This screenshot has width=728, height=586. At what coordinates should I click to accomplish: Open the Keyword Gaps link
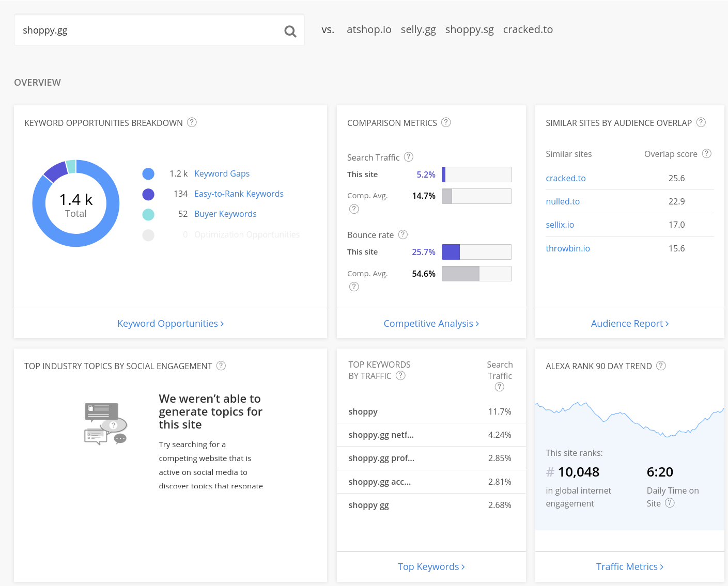tap(222, 173)
